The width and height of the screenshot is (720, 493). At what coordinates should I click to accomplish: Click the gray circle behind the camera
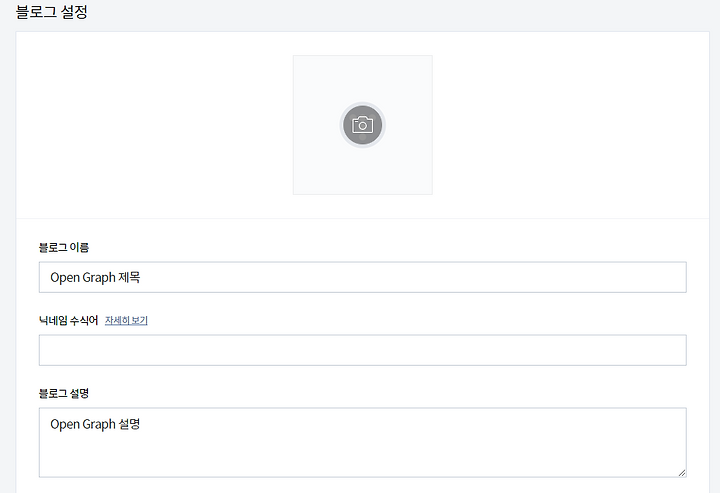click(362, 125)
